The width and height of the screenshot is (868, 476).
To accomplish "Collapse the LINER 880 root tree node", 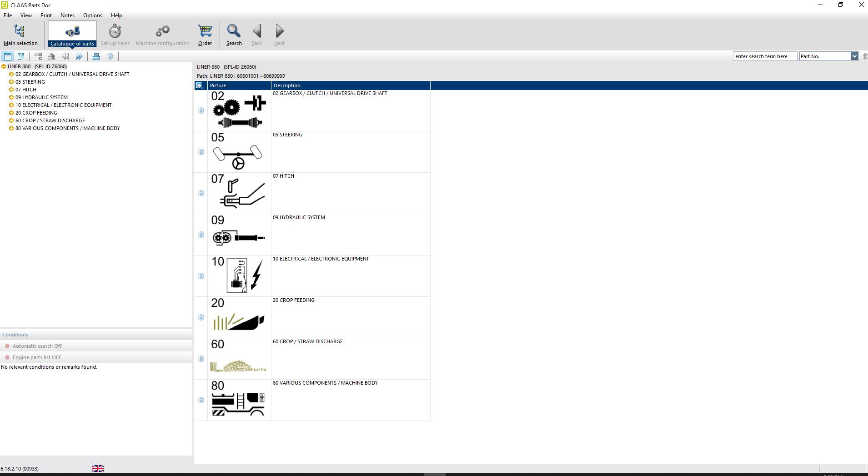I will click(4, 66).
